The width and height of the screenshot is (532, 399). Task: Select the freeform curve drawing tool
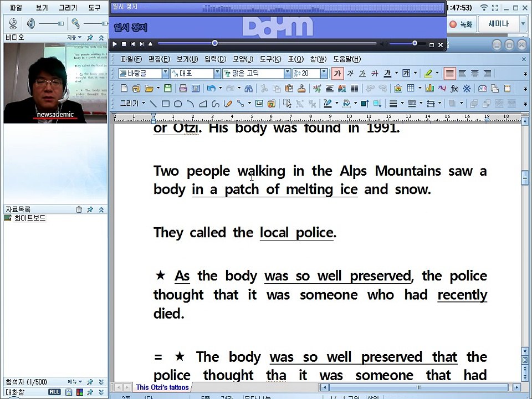click(215, 104)
